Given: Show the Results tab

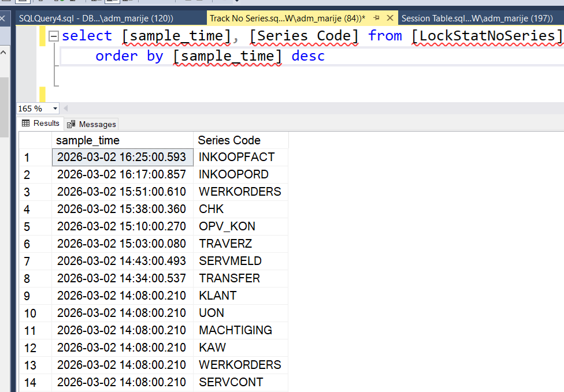Looking at the screenshot, I should (41, 124).
